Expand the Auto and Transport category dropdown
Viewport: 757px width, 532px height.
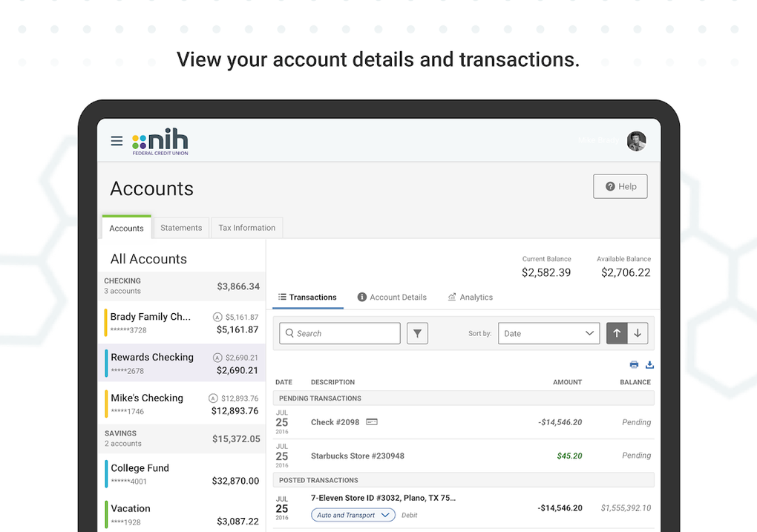pyautogui.click(x=353, y=515)
